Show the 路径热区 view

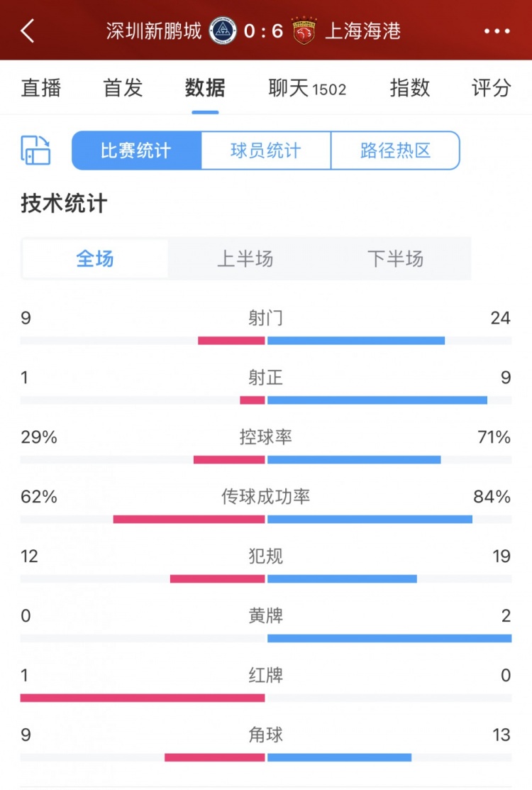coord(395,150)
